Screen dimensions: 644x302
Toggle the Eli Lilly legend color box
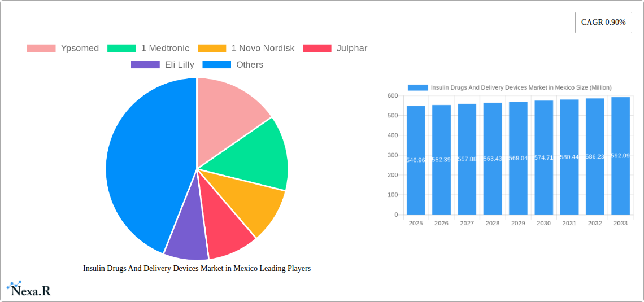[145, 65]
